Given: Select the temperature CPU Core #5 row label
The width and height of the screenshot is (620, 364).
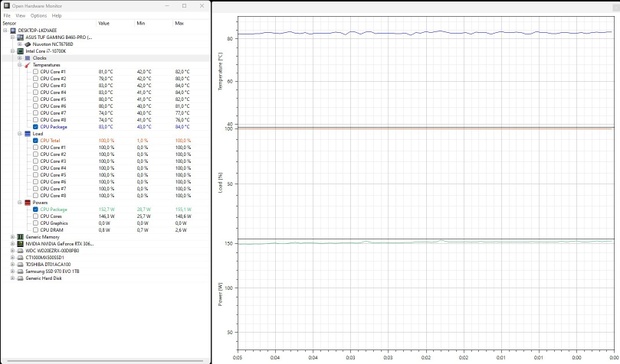Looking at the screenshot, I should pyautogui.click(x=53, y=99).
